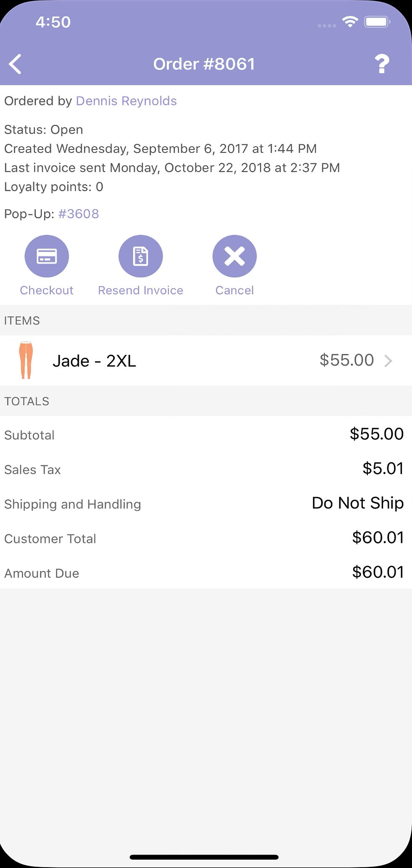Open help via the question mark icon

coord(382,64)
